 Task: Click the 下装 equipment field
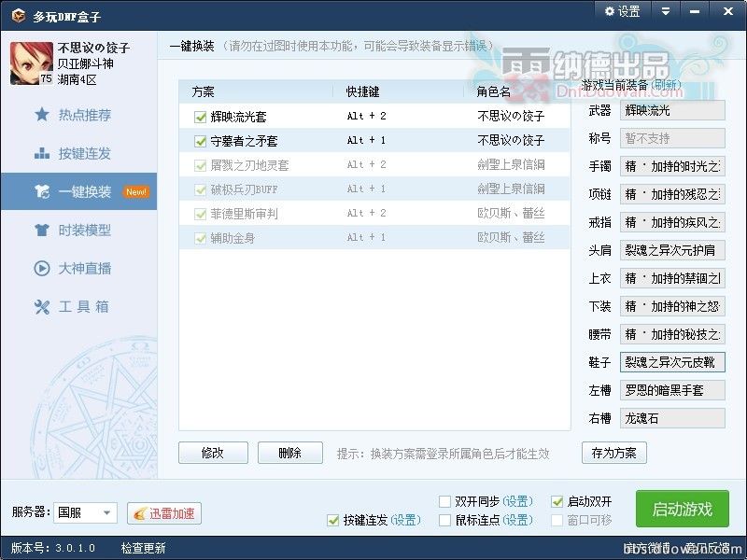click(672, 306)
